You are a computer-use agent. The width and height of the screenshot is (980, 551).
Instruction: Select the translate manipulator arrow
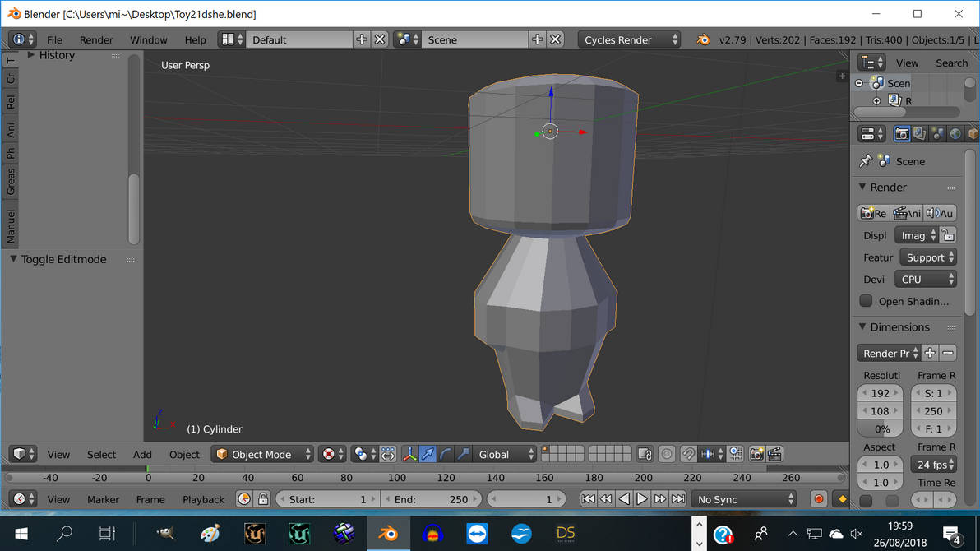coord(428,454)
